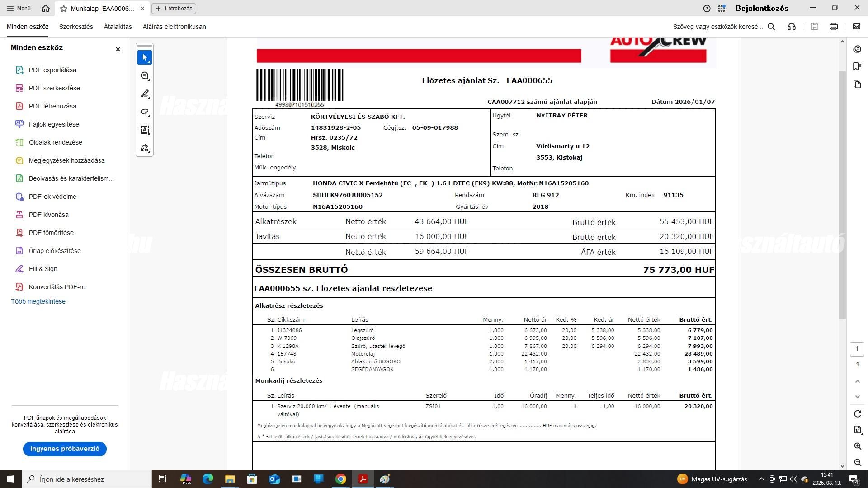Viewport: 868px width, 488px height.
Task: Open the page display settings icon
Action: [857, 430]
